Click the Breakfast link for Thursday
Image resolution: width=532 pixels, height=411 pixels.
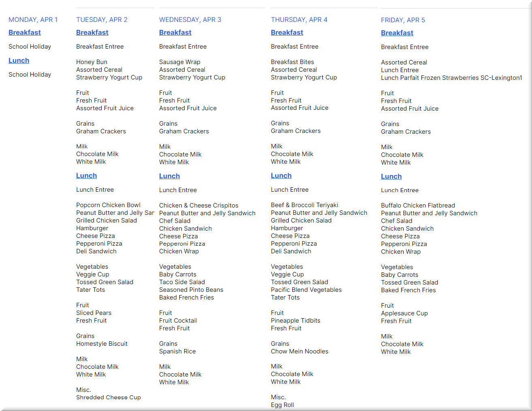287,32
